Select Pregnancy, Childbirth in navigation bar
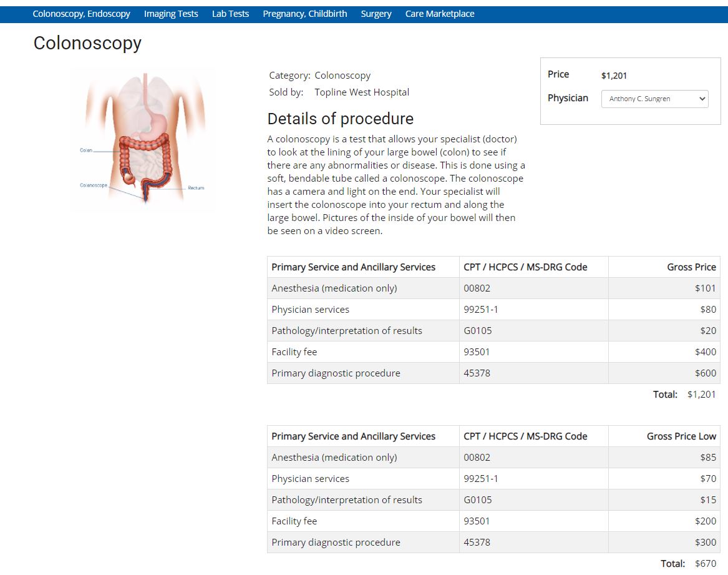This screenshot has height=575, width=728. (304, 14)
